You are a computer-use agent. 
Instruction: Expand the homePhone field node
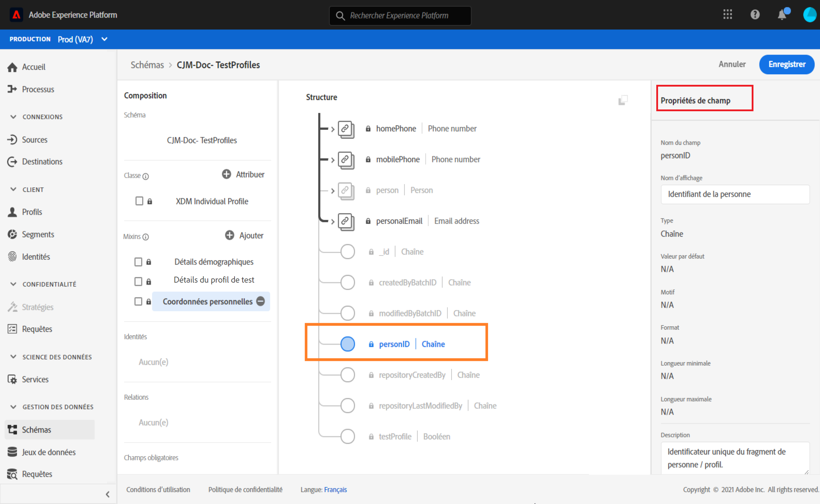[332, 129]
